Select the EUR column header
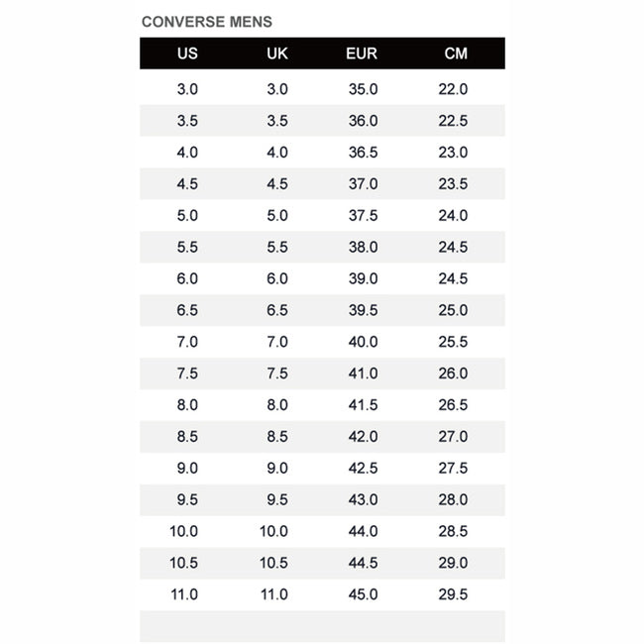Viewport: 644px width, 644px height. click(362, 54)
